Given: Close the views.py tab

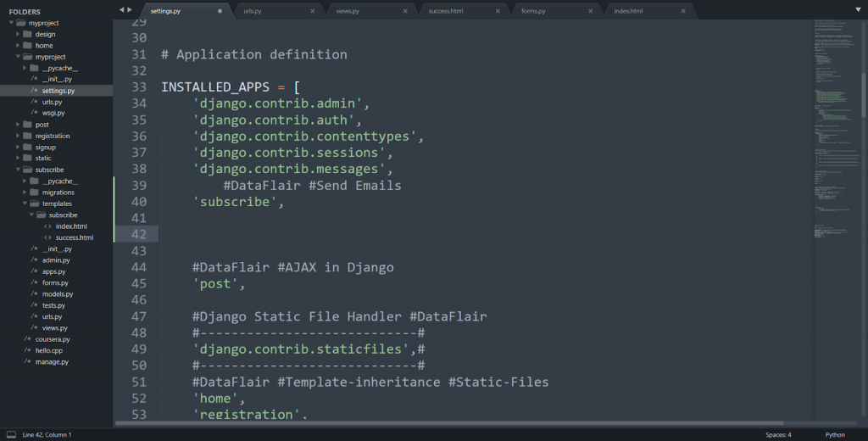Looking at the screenshot, I should [405, 11].
